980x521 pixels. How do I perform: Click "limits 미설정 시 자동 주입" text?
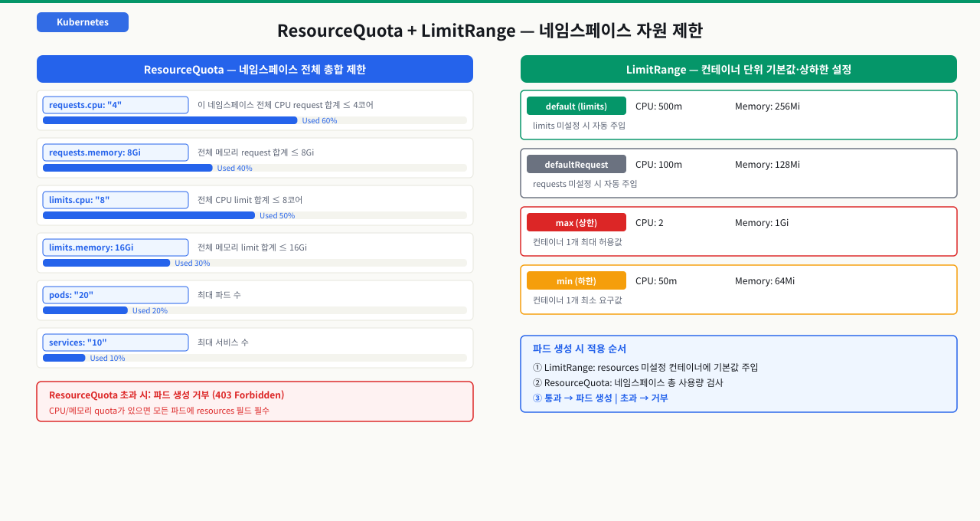(579, 125)
